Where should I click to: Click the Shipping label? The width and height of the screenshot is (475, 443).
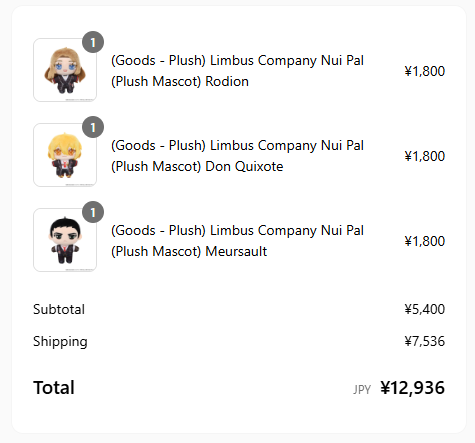coord(60,342)
